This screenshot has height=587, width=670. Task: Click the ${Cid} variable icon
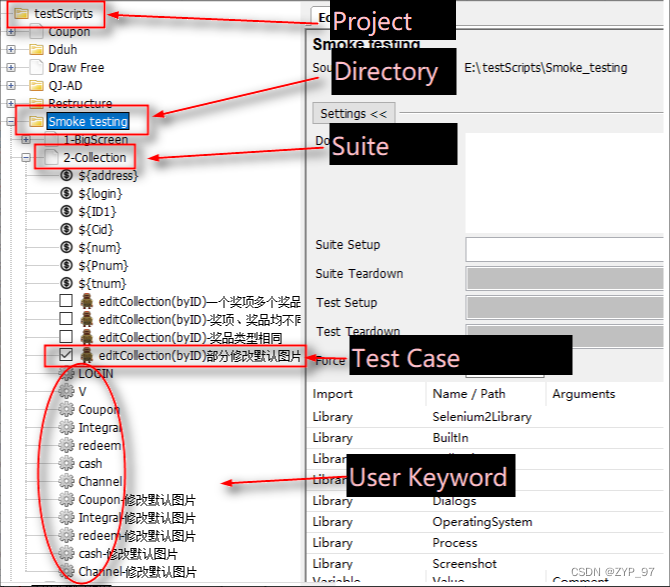66,229
